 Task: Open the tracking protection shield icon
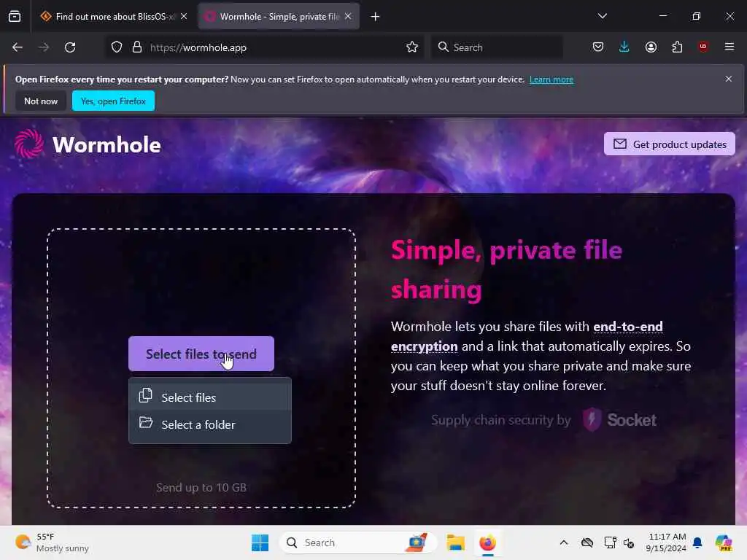coord(117,47)
